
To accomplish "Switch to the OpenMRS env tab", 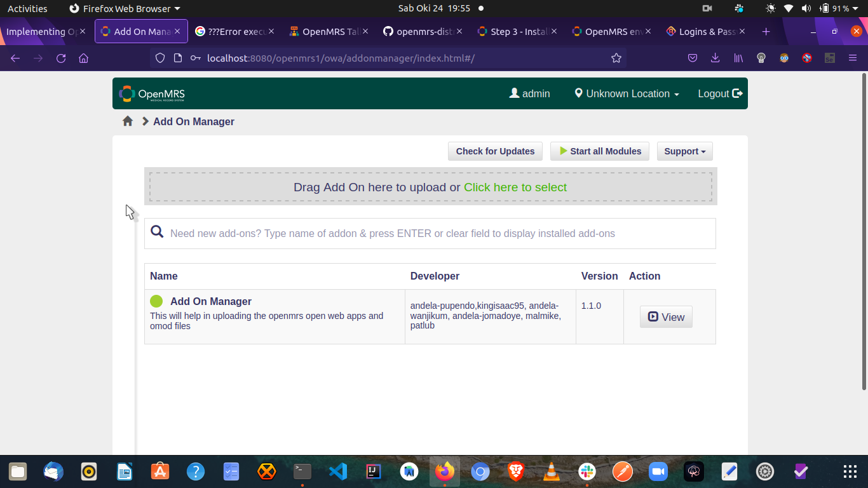I will 612,31.
